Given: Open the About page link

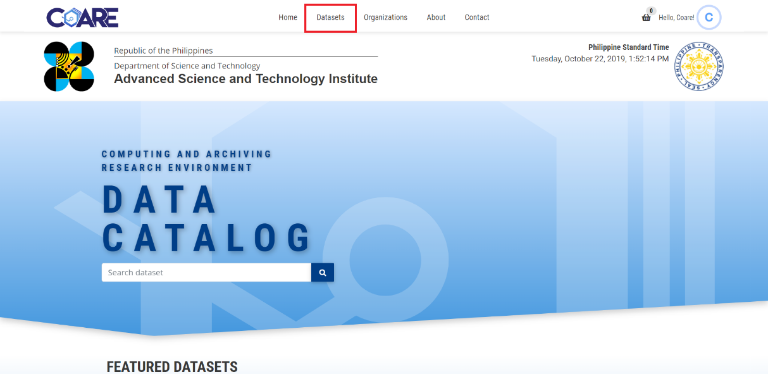Looking at the screenshot, I should (436, 18).
